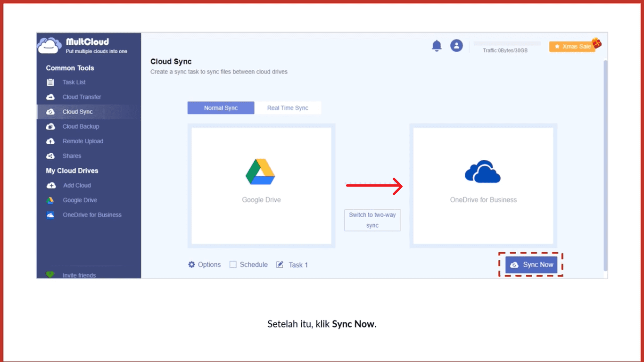The image size is (644, 362).
Task: Click the OneDrive for Business sidebar icon
Action: pyautogui.click(x=50, y=215)
